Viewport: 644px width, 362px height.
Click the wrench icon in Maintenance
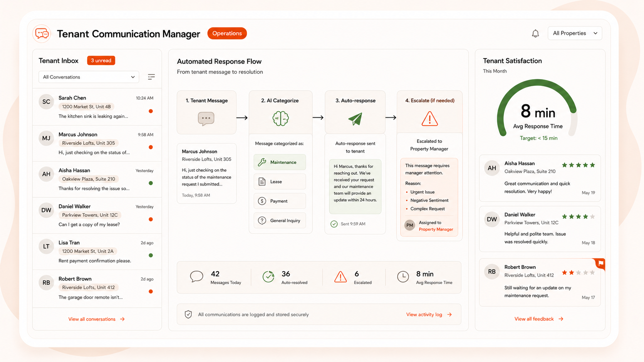(x=262, y=162)
